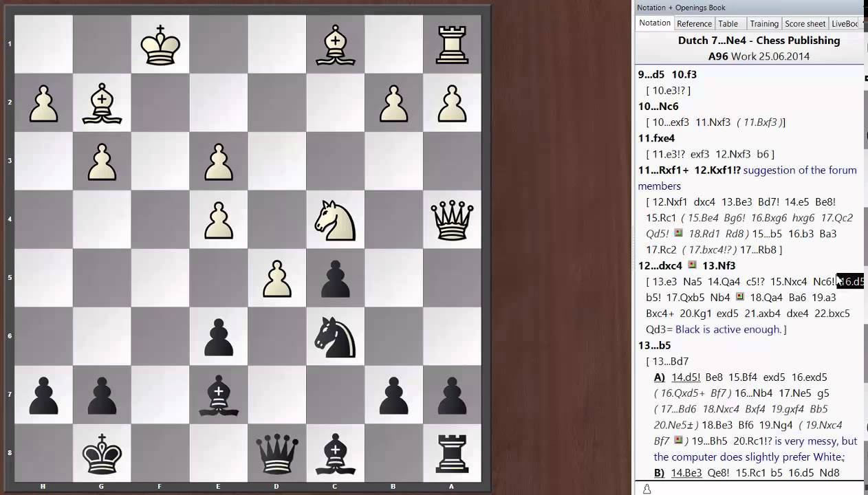Image resolution: width=868 pixels, height=495 pixels.
Task: Open the Score sheet tab
Action: [805, 23]
